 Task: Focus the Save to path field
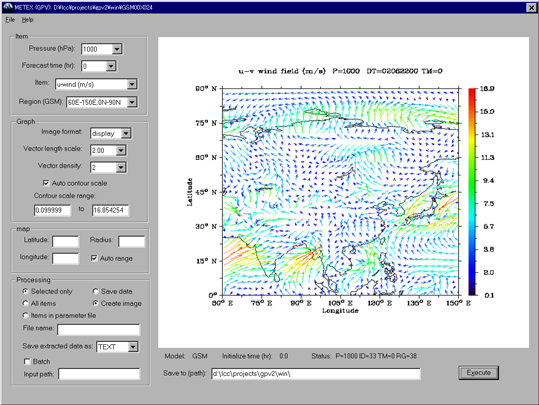(316, 374)
